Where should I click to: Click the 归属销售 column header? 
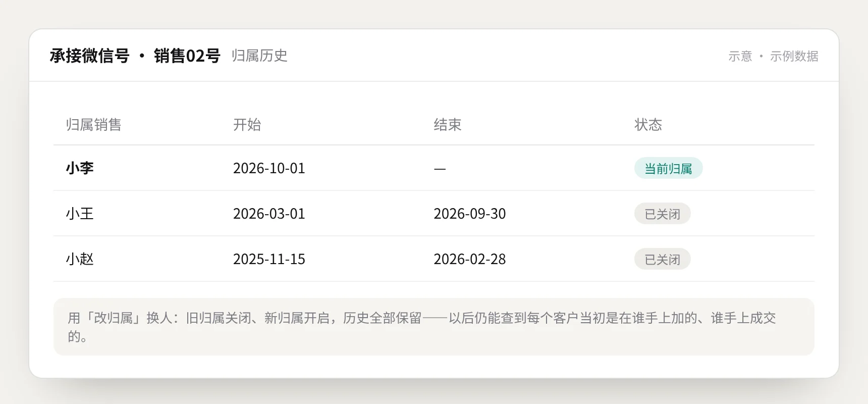pyautogui.click(x=94, y=125)
